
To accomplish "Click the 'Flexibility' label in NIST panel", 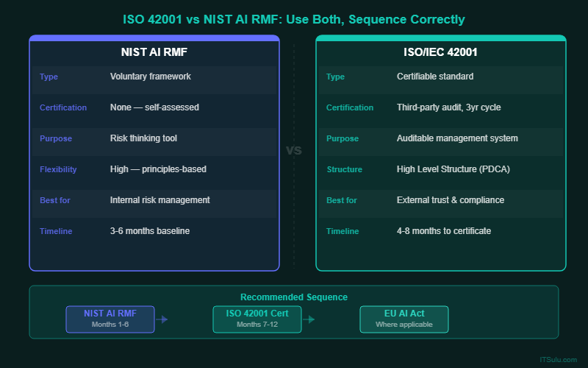I will pos(58,169).
